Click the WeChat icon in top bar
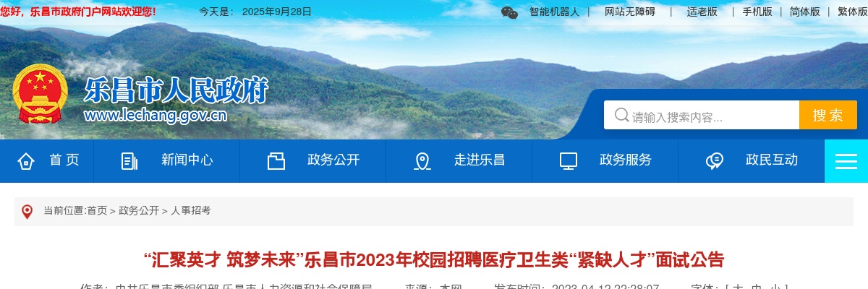Image resolution: width=868 pixels, height=289 pixels. (509, 12)
